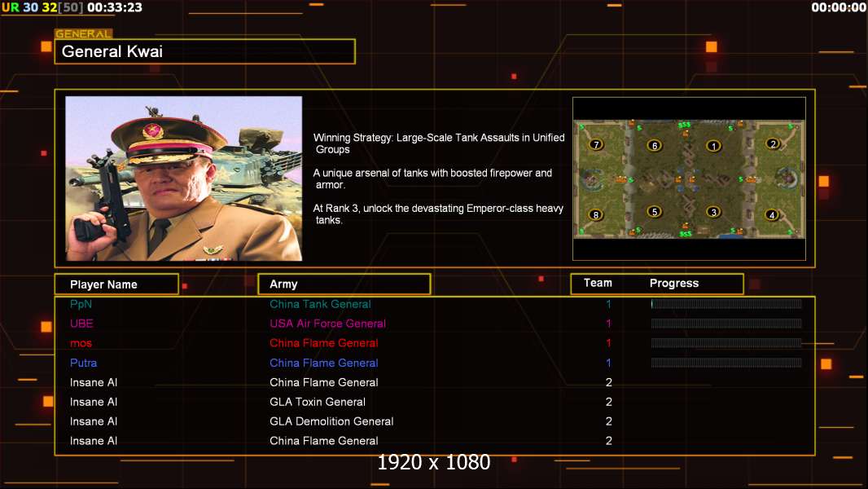
Task: Click the unique arsenal of tanks text
Action: coord(433,178)
